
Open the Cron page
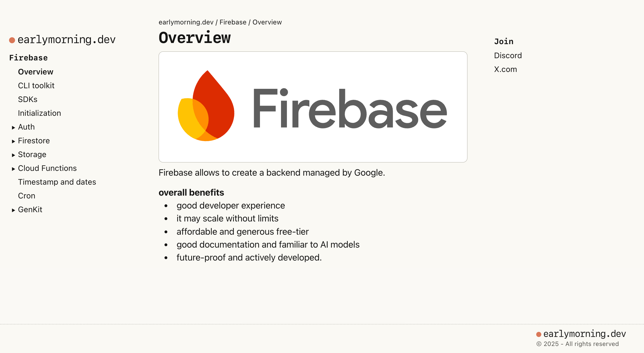[x=27, y=196]
